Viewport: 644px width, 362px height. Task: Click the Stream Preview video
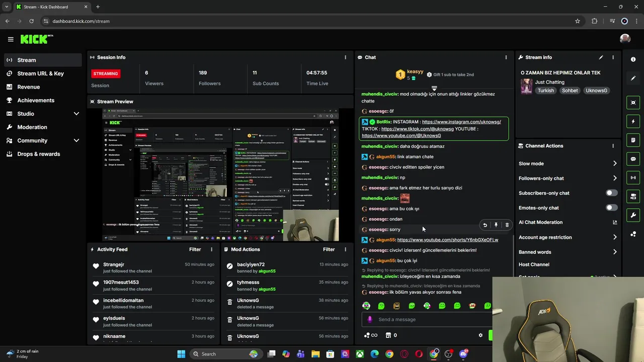pyautogui.click(x=220, y=174)
